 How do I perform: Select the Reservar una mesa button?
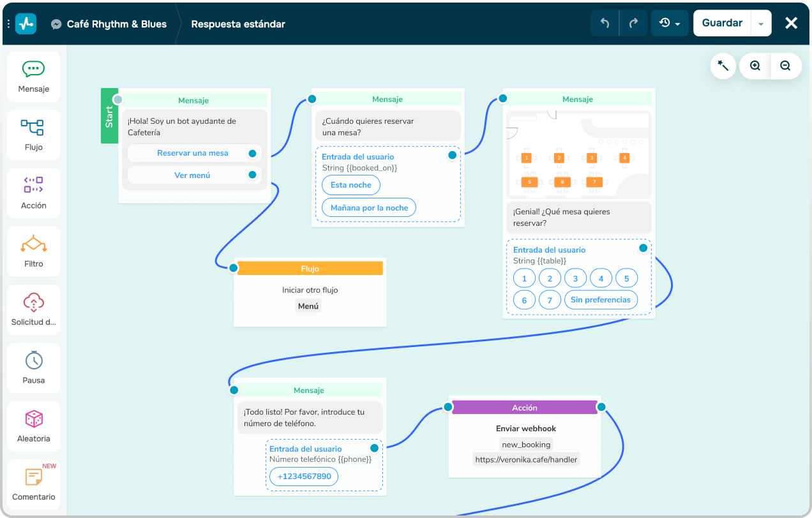[195, 153]
